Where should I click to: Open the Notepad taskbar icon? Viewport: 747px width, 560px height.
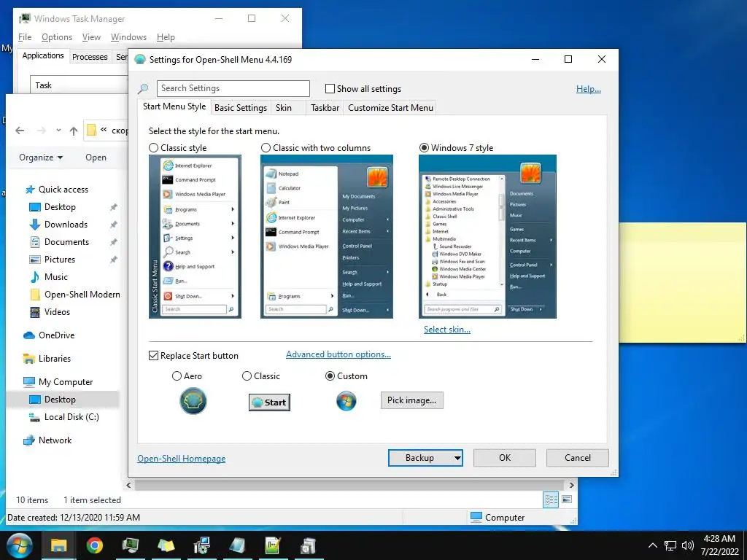237,545
